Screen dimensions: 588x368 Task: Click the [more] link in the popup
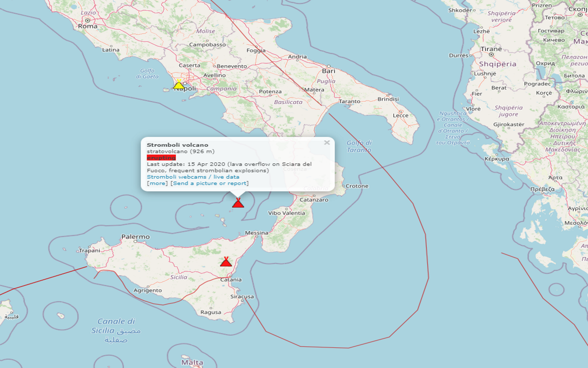pyautogui.click(x=158, y=183)
